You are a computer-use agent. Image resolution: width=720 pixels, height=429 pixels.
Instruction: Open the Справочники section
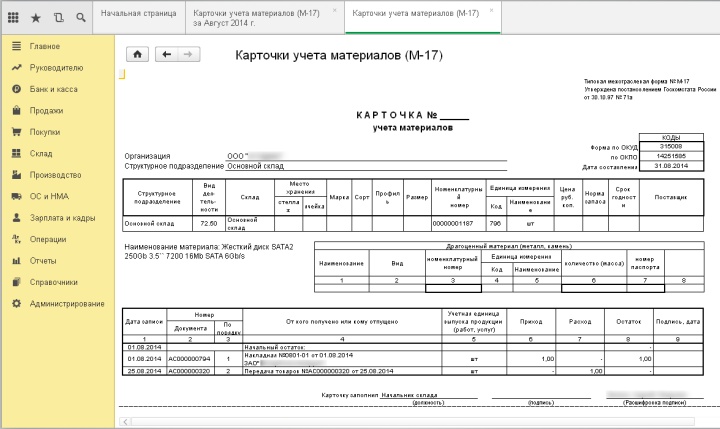click(54, 282)
